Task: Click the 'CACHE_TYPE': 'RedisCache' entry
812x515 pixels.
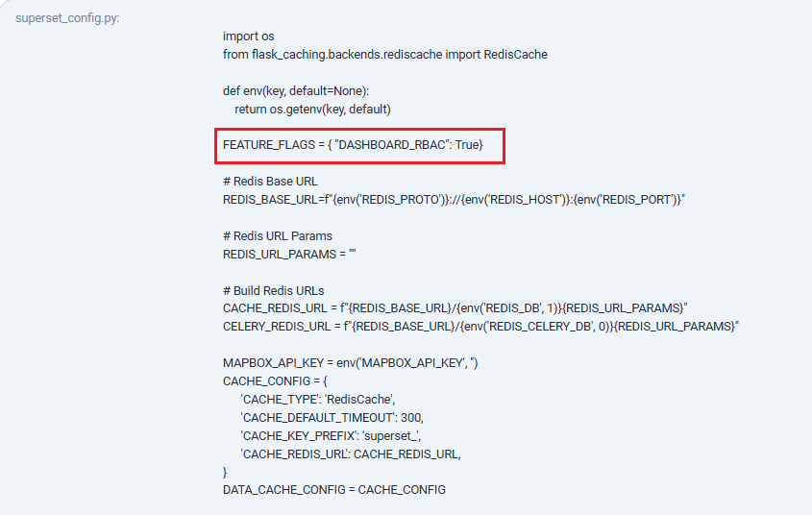Action: (x=317, y=400)
